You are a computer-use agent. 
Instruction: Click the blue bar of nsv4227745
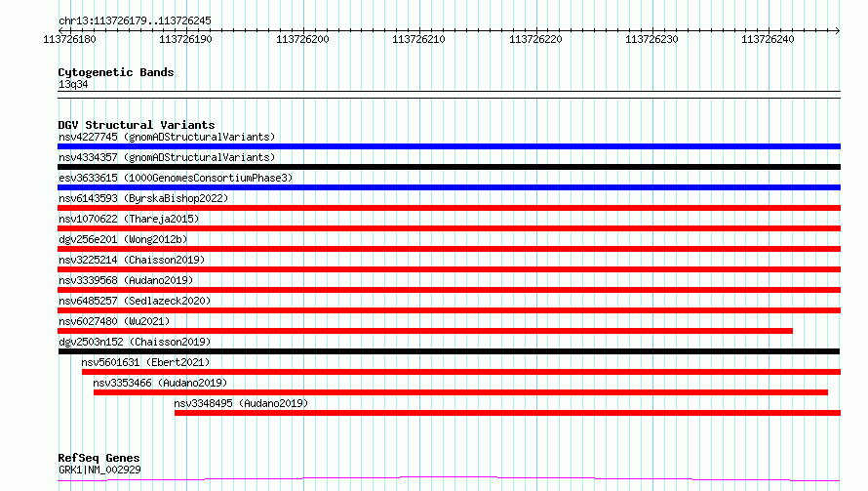tap(449, 146)
